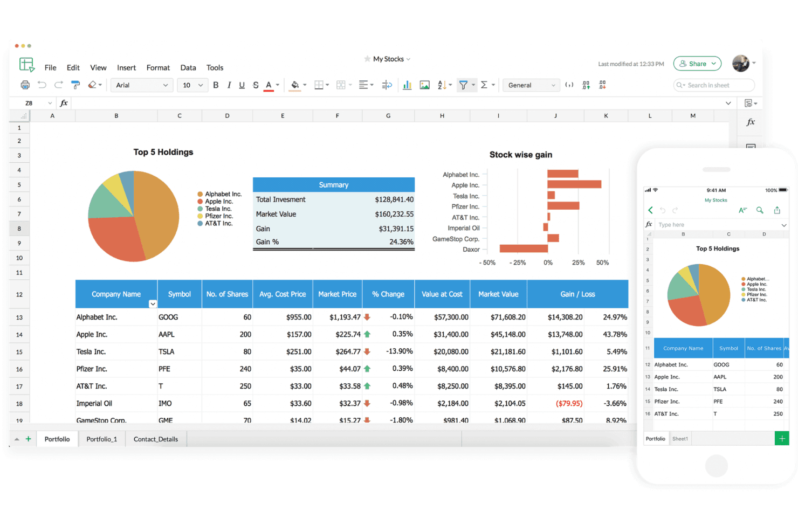Viewport: 798px width, 532px height.
Task: Click the Zoho Sheet logo icon
Action: 27,65
